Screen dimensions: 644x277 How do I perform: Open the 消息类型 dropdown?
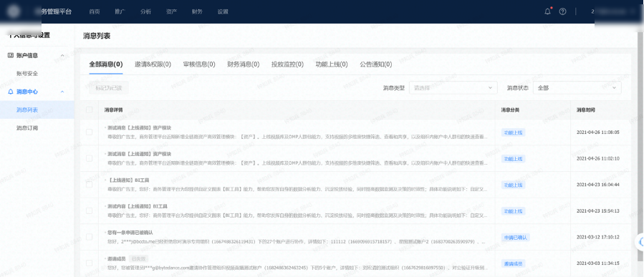(453, 88)
